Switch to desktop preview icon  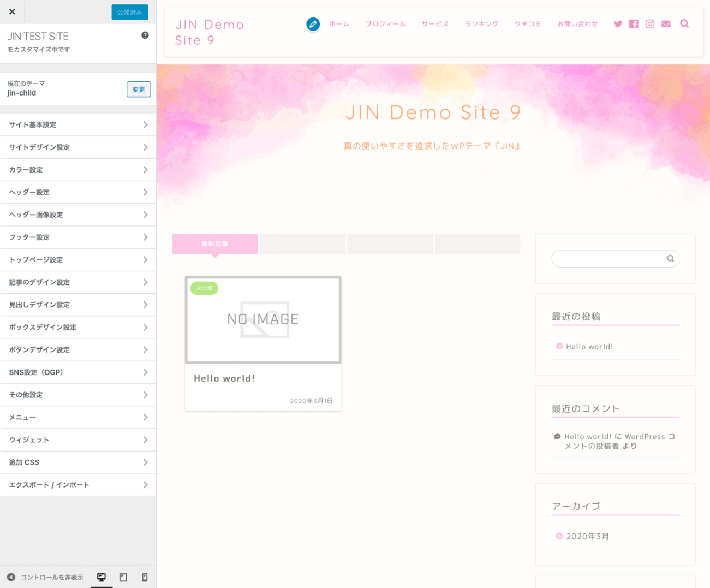click(x=102, y=577)
